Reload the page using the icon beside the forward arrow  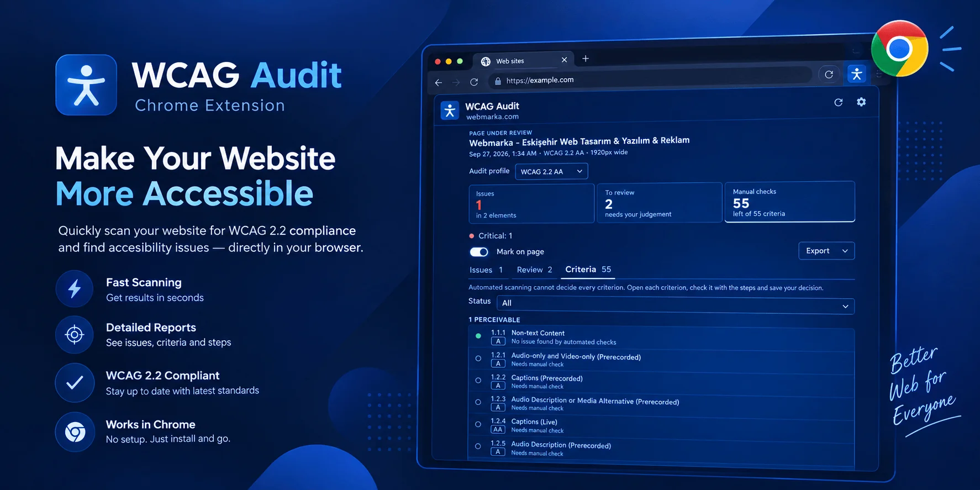pos(474,82)
